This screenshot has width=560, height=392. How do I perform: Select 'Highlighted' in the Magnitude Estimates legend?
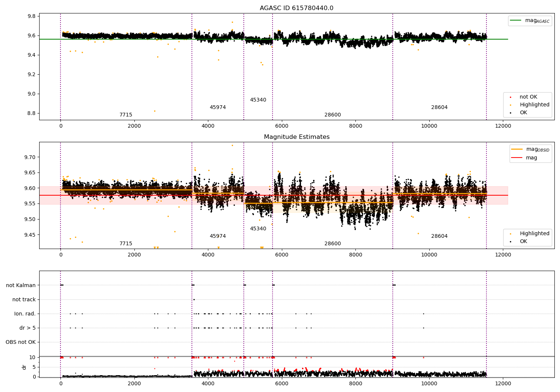click(530, 234)
